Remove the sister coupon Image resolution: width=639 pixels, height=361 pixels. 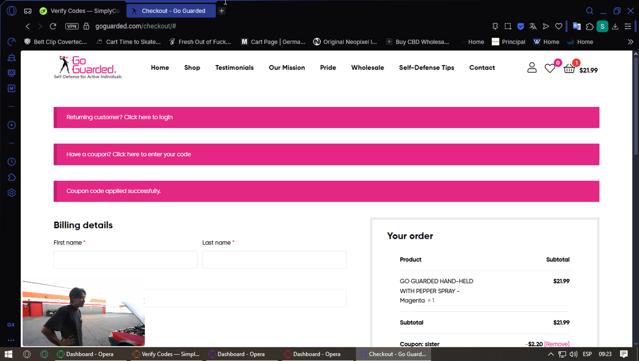tap(557, 344)
